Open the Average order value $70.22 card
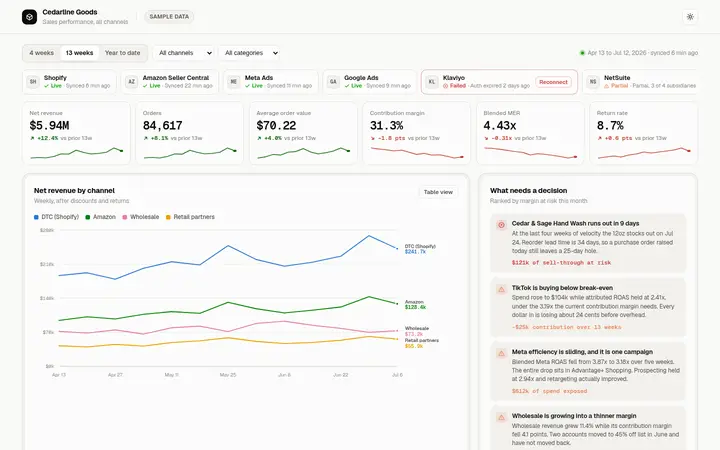Image resolution: width=720 pixels, height=450 pixels. 303,133
